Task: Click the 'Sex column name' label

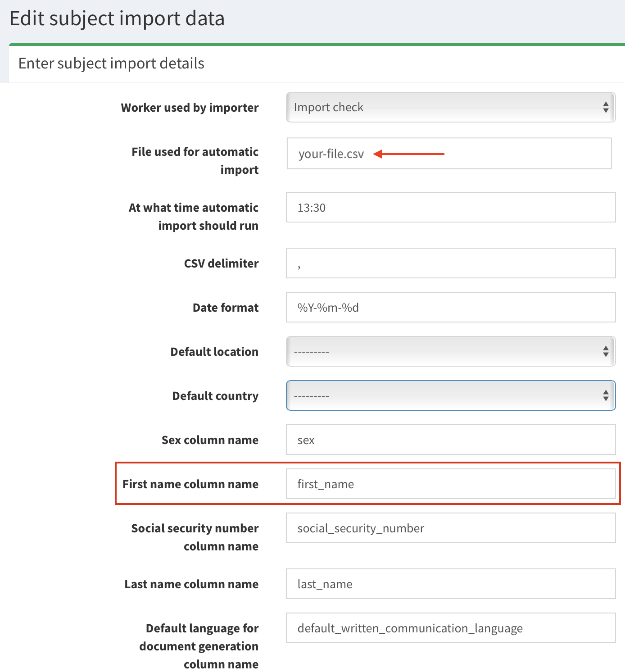Action: pos(210,440)
